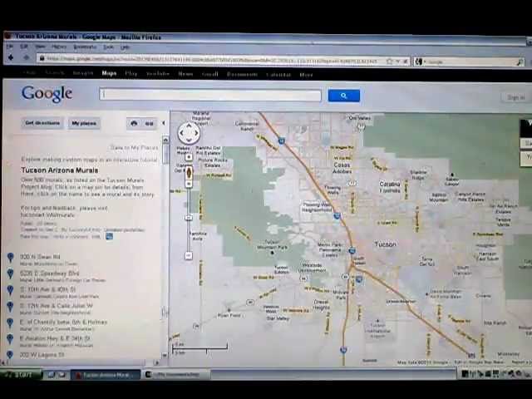Open the View menu
This screenshot has width=532, height=399.
click(41, 47)
